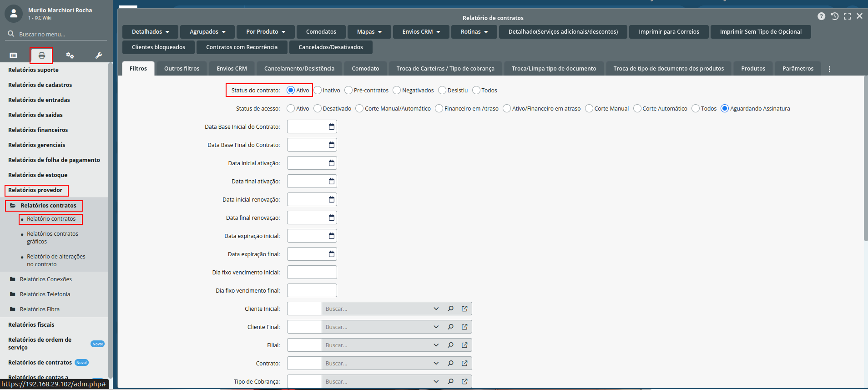Switch to the Cancelamento/Desistência tab

click(x=299, y=69)
